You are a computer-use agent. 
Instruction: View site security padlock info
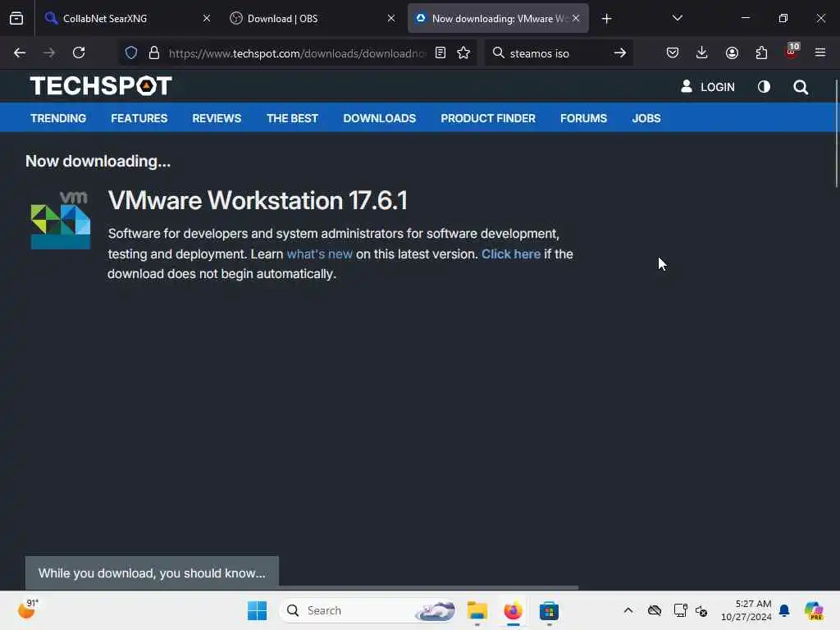point(154,53)
